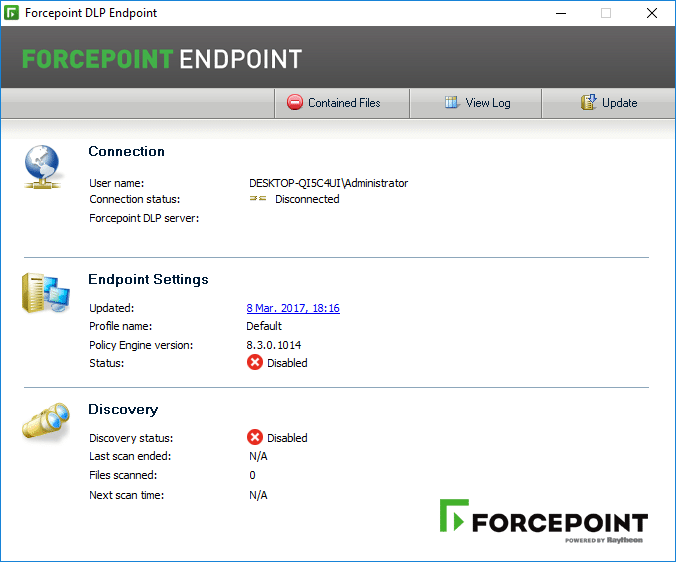The height and width of the screenshot is (562, 676).
Task: Click the Forcepoint DLP server label
Action: (x=144, y=218)
